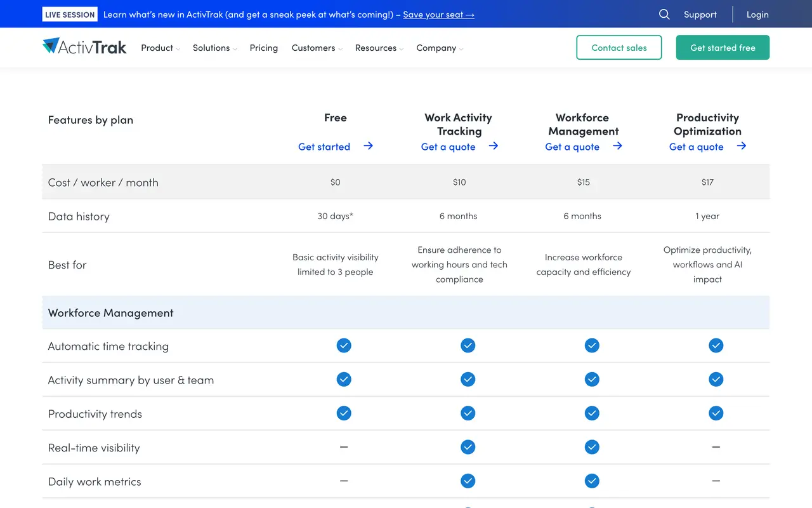Image resolution: width=812 pixels, height=508 pixels.
Task: Click the Productivity Optimization plan heading
Action: click(x=707, y=124)
